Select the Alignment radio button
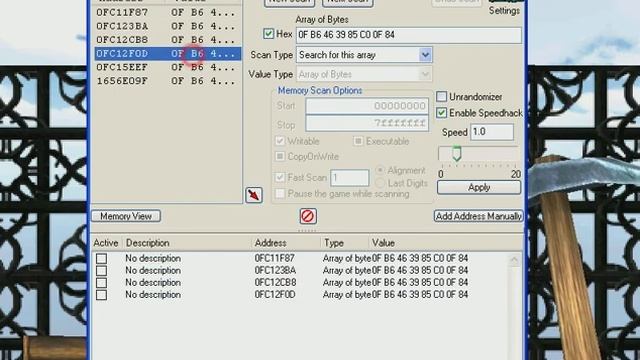The image size is (640, 360). click(380, 170)
